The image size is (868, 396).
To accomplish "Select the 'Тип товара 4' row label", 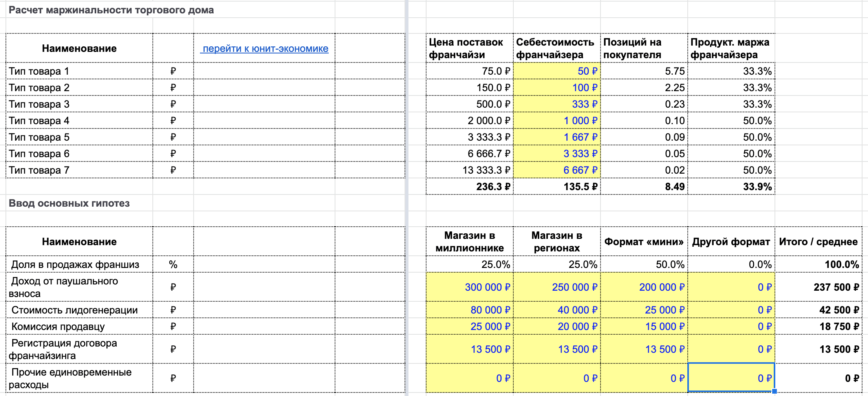I will 39,121.
